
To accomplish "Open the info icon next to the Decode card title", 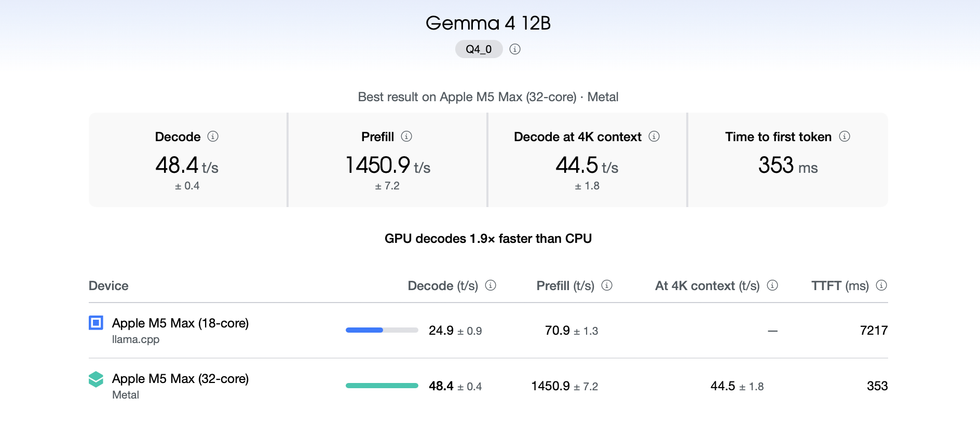I will (x=213, y=136).
